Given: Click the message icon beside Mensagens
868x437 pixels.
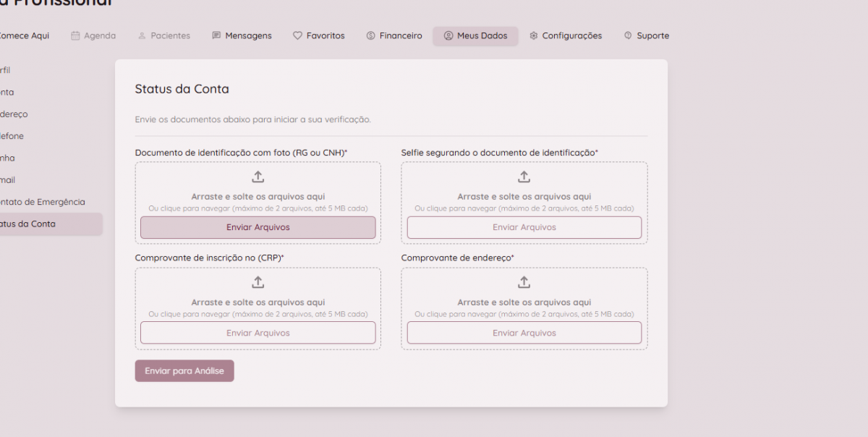Looking at the screenshot, I should pos(216,35).
